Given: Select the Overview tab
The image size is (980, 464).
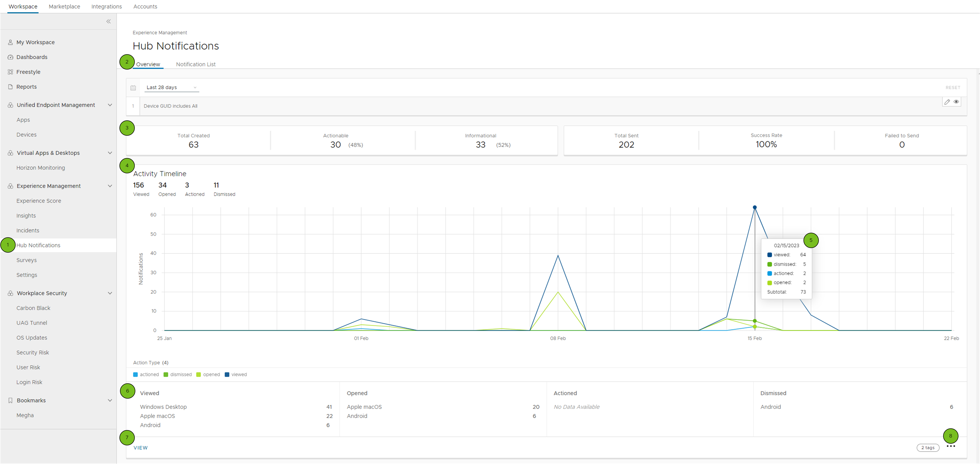Looking at the screenshot, I should pyautogui.click(x=148, y=64).
